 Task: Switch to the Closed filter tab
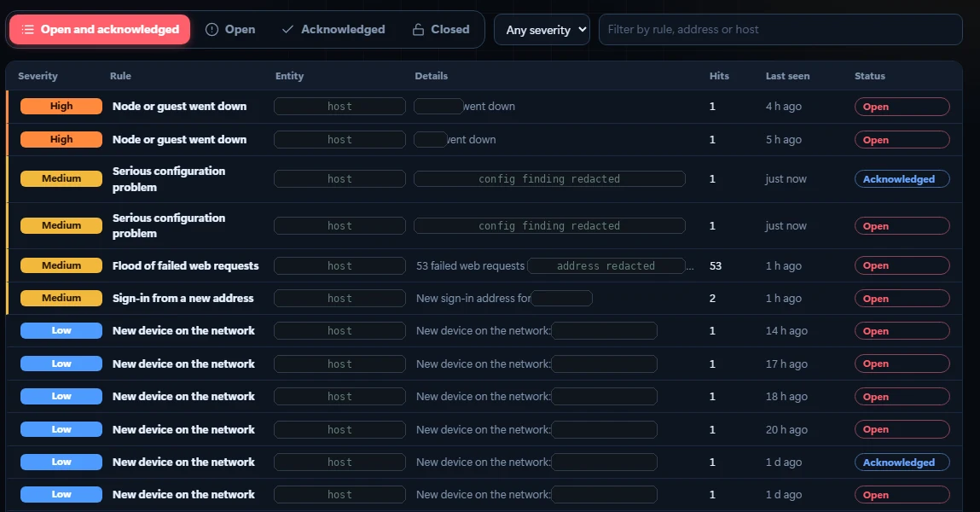(441, 29)
